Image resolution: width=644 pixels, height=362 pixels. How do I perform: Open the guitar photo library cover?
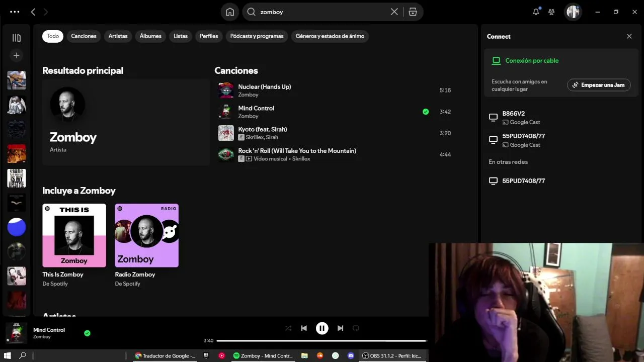coord(17,80)
